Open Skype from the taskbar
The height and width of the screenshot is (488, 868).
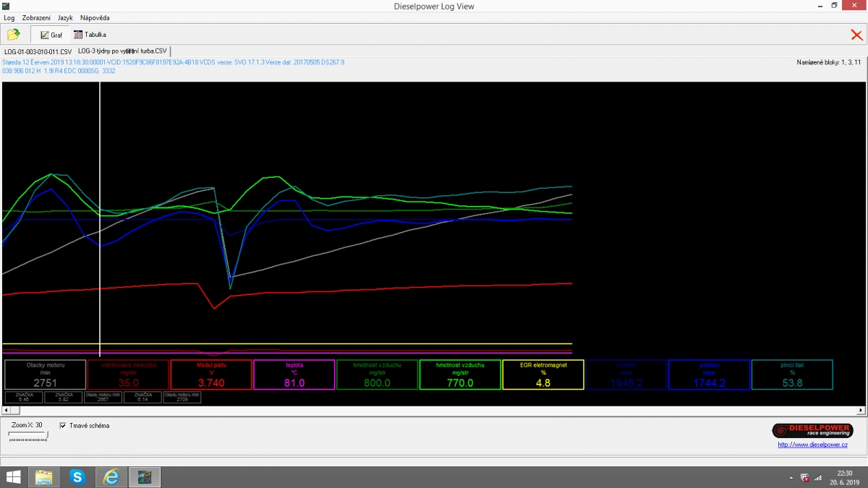[77, 477]
